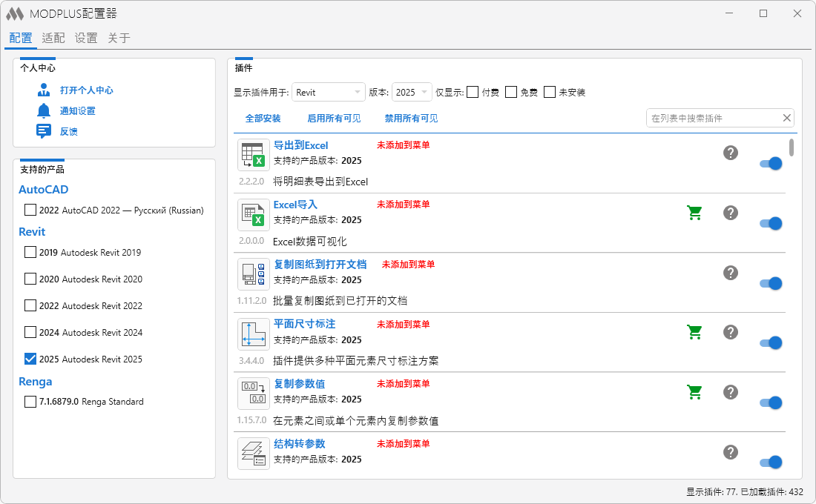Viewport: 816px width, 504px height.
Task: Click the MODPLUS logo icon in title bar
Action: pyautogui.click(x=15, y=14)
